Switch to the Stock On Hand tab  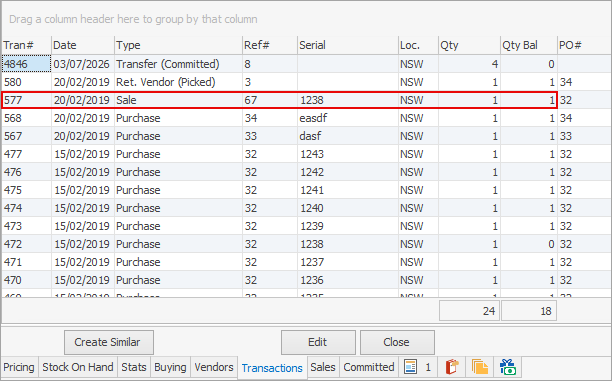point(78,367)
